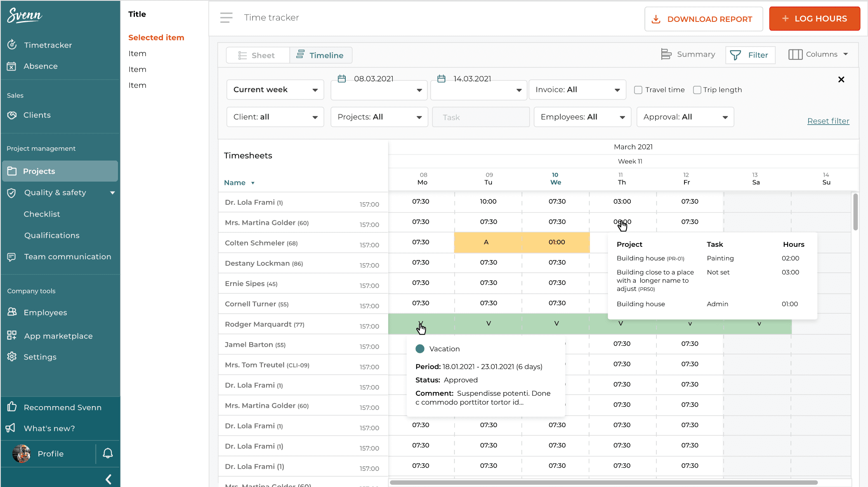Select the Absence calendar icon

tap(12, 66)
